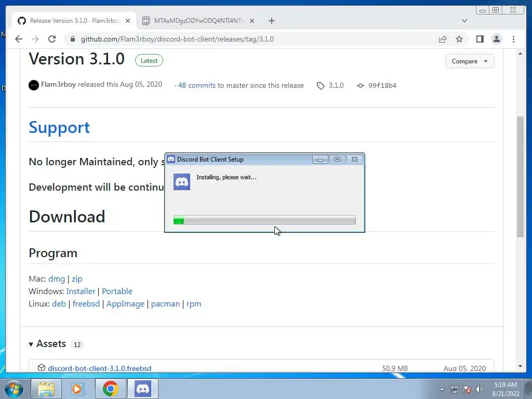The width and height of the screenshot is (532, 399).
Task: Open Chrome's three-dot menu
Action: pos(513,39)
